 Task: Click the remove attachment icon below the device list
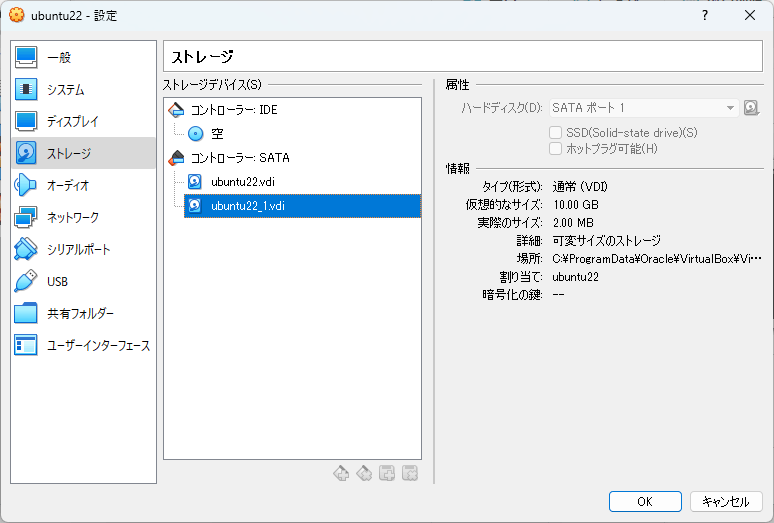pos(410,473)
